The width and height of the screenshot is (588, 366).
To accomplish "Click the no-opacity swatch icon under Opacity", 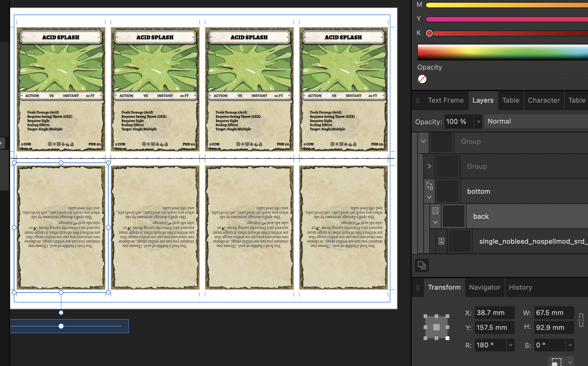I will click(422, 79).
